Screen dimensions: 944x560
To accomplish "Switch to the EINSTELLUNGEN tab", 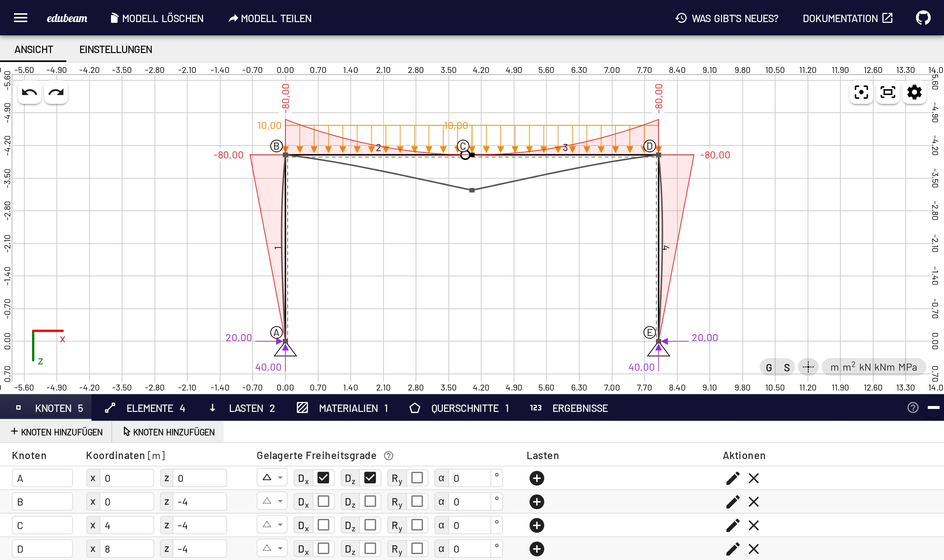I will [115, 49].
